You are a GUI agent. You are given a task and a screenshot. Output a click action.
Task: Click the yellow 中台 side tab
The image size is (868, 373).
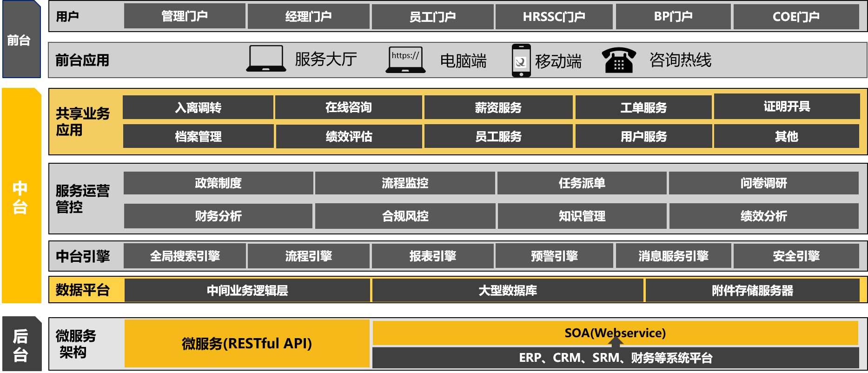[21, 196]
